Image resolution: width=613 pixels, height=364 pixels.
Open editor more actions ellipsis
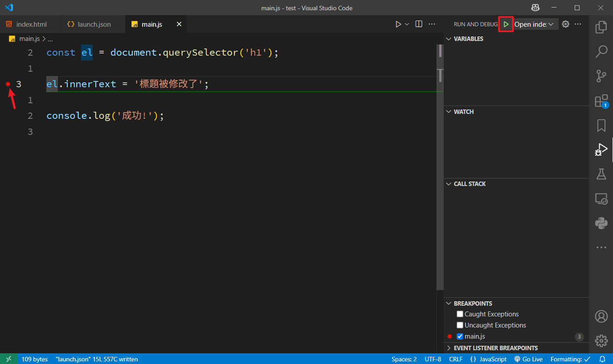pos(432,24)
